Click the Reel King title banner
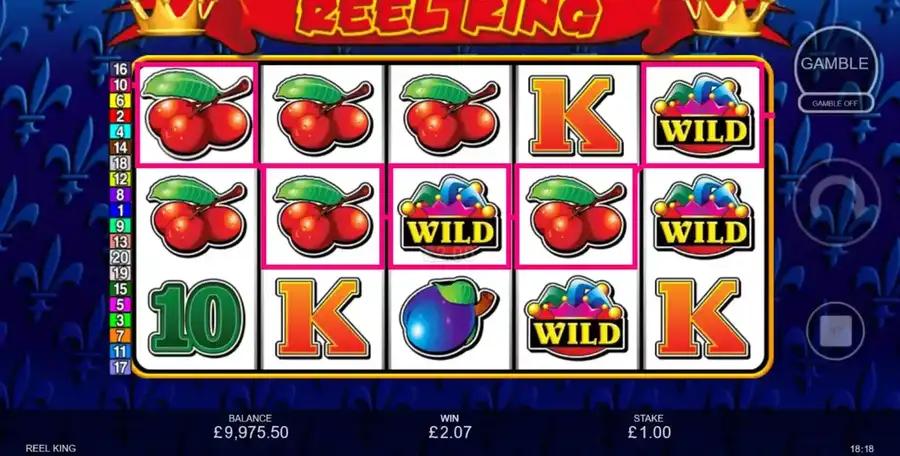The width and height of the screenshot is (900, 456). [x=449, y=22]
